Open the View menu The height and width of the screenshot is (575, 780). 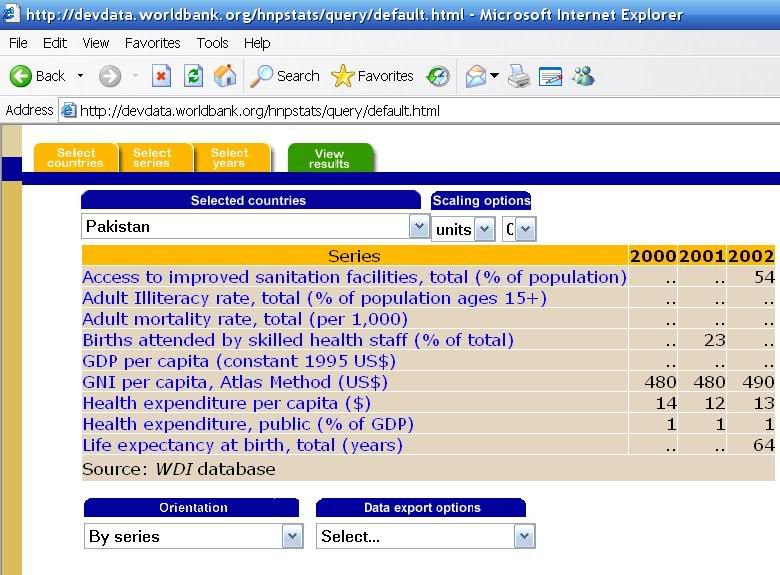point(96,43)
